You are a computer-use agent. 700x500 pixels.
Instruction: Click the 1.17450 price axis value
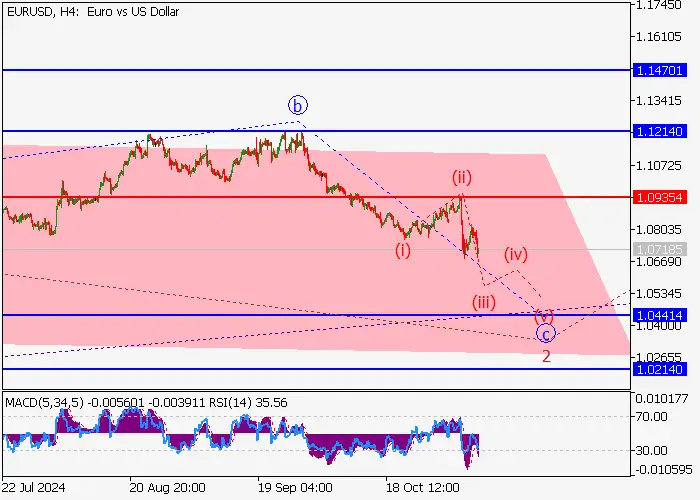(x=659, y=5)
